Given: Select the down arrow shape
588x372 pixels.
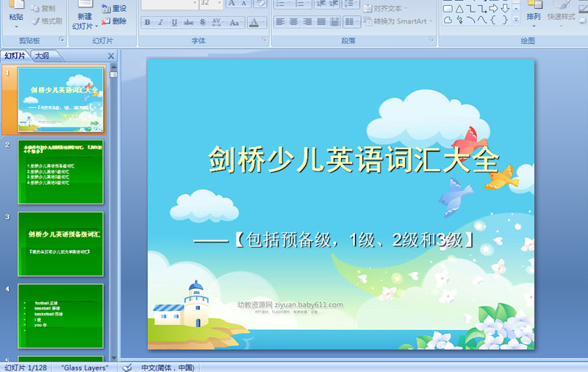Looking at the screenshot, I should coord(505,9).
